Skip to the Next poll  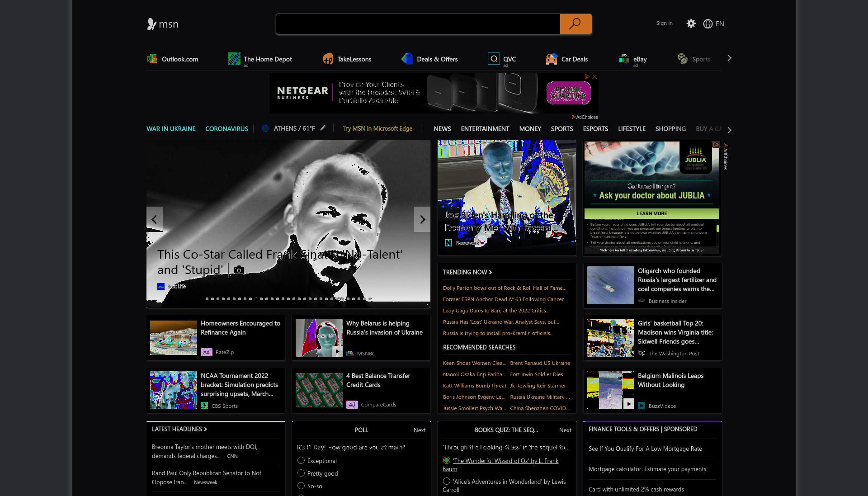(x=420, y=430)
